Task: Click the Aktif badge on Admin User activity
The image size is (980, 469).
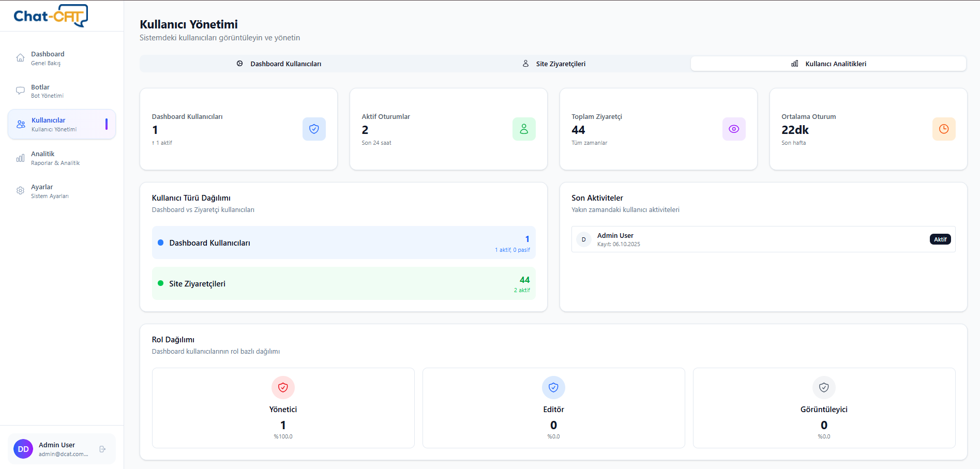Action: click(940, 239)
